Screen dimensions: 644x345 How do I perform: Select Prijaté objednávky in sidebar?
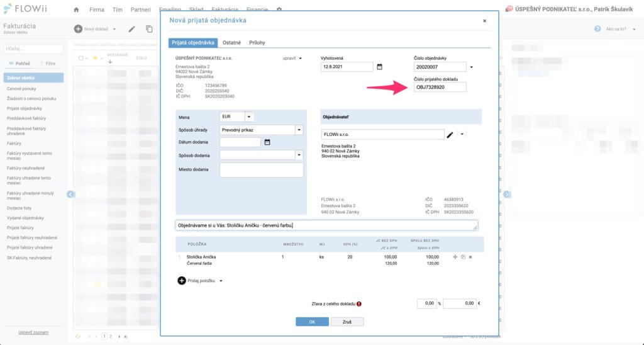point(25,108)
